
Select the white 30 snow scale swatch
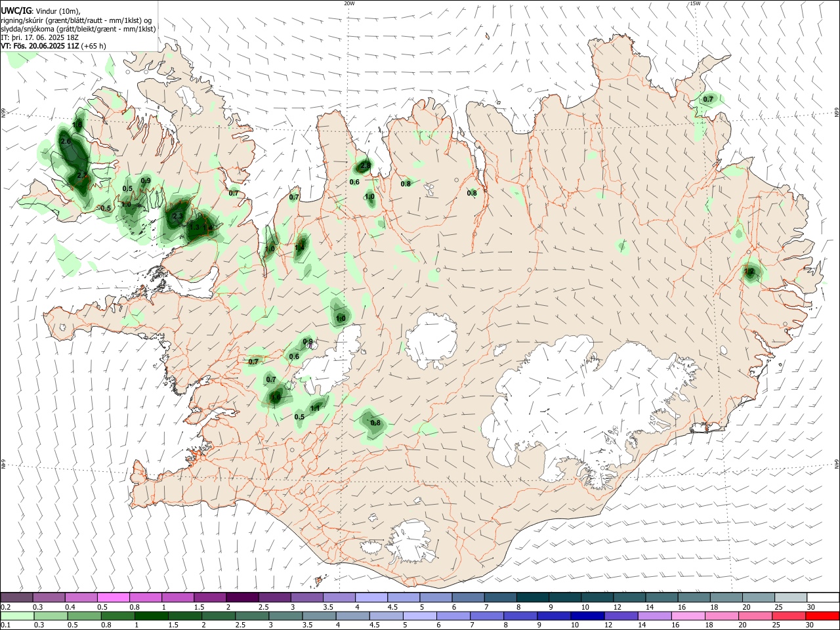pyautogui.click(x=823, y=597)
